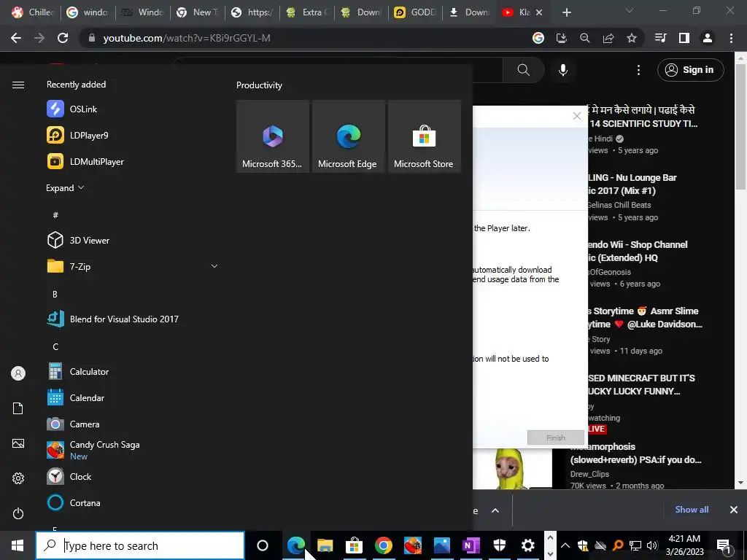Open Windows Security taskbar icon
747x560 pixels.
coord(499,545)
